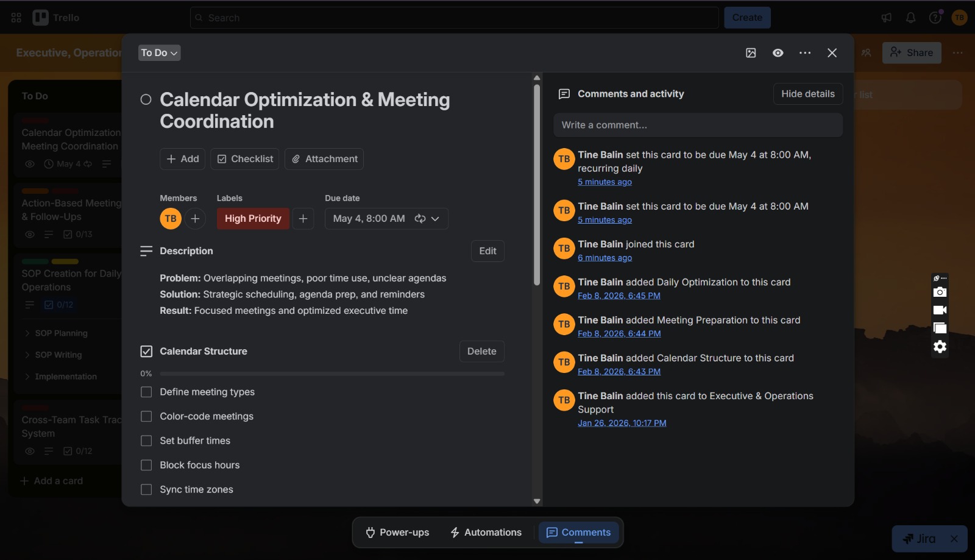The image size is (975, 560).
Task: Click the first 5 minutes ago link
Action: pos(604,182)
